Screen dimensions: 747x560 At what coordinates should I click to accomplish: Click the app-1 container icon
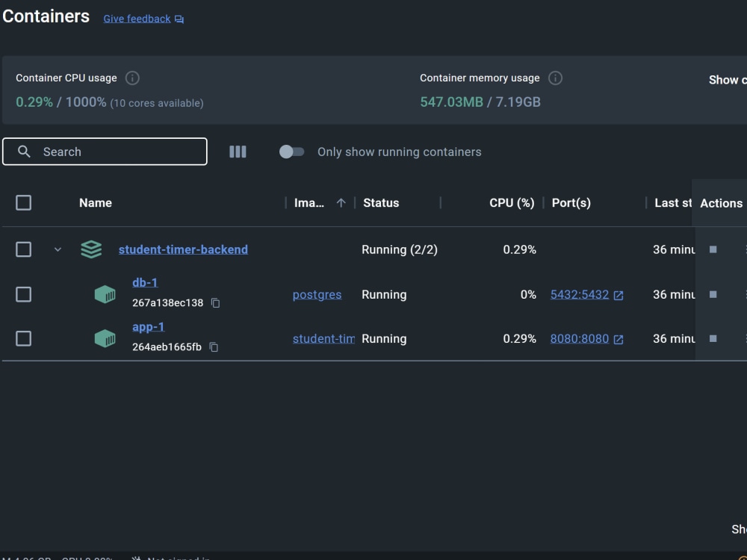(x=105, y=338)
